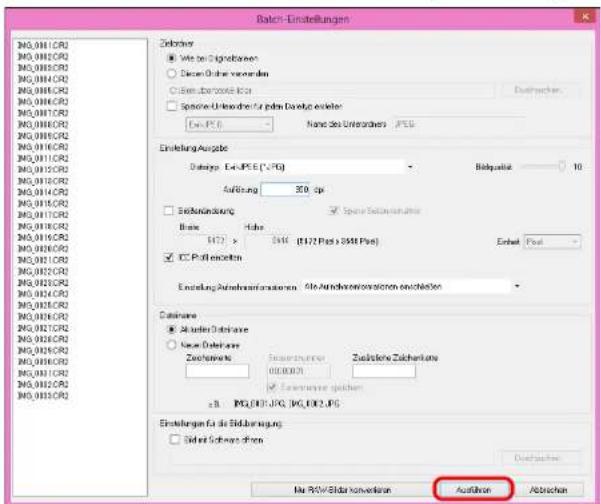Click the Breite width field
Viewport: 601px width, 504px height.
pos(204,241)
